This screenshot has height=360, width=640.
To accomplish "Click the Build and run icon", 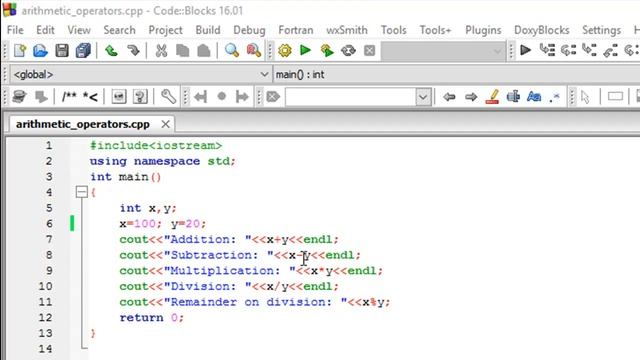I will pyautogui.click(x=327, y=51).
